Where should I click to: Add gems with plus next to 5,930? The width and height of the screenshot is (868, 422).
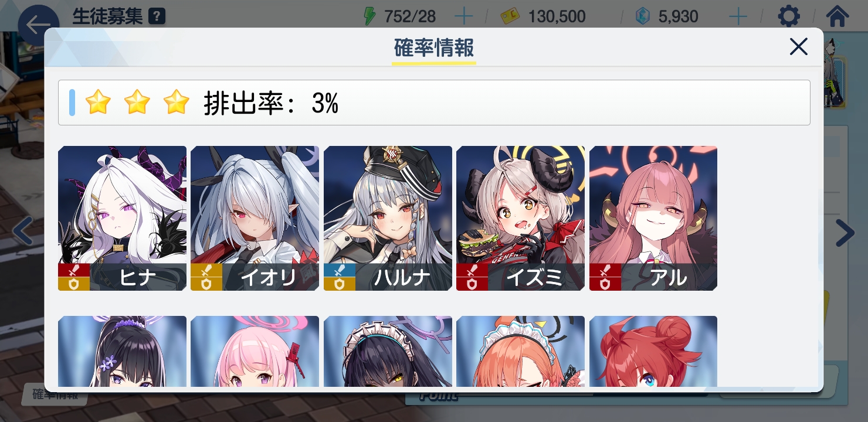pyautogui.click(x=737, y=16)
